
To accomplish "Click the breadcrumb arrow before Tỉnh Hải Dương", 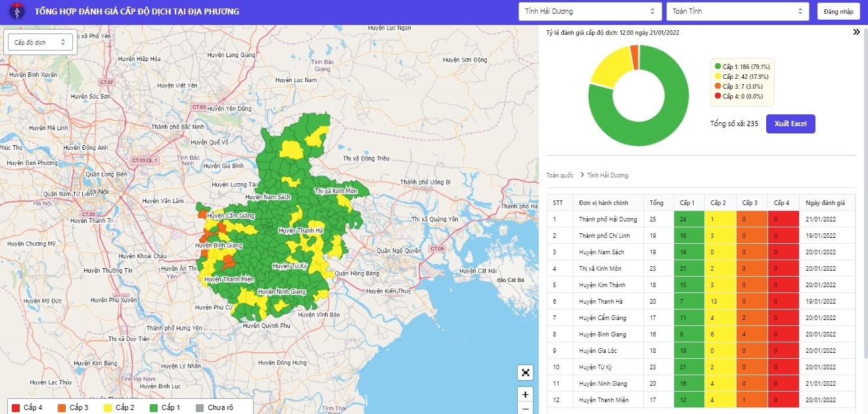I will pos(582,175).
